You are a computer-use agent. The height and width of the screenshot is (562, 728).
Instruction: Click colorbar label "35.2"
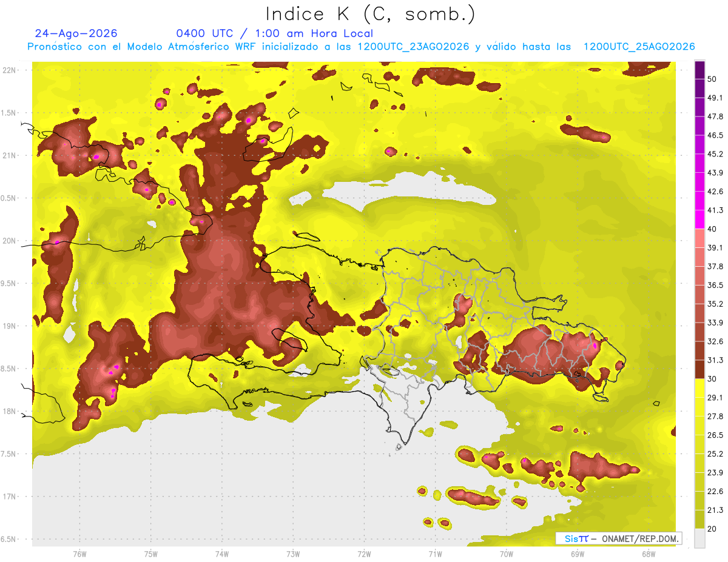tap(715, 304)
